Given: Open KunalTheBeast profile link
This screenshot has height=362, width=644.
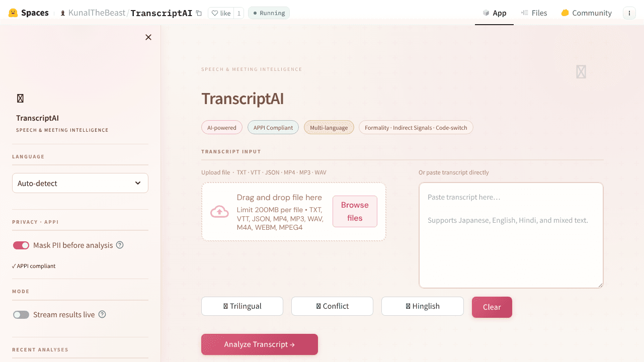Looking at the screenshot, I should (x=97, y=13).
